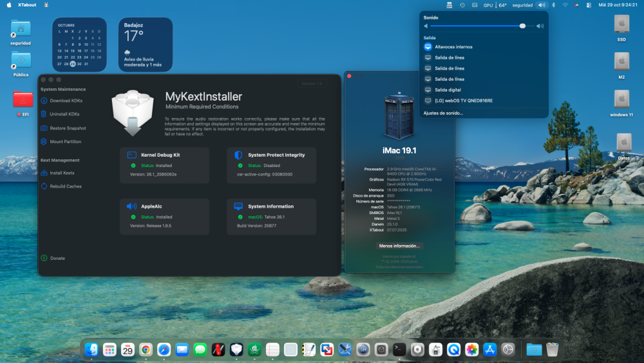The width and height of the screenshot is (644, 363).
Task: Select Rebuild Caches in the sidebar
Action: tap(61, 186)
